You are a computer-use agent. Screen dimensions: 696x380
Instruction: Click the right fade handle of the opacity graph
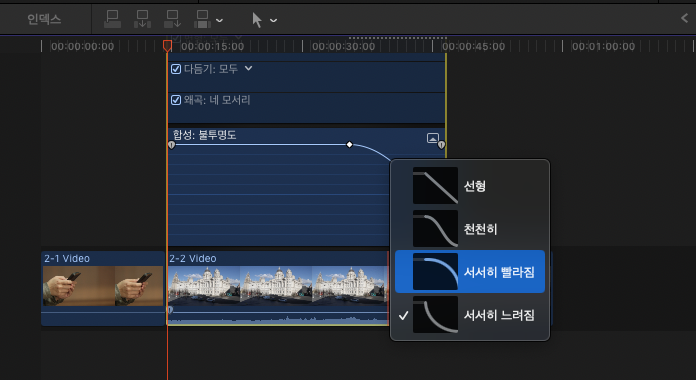[x=441, y=145]
